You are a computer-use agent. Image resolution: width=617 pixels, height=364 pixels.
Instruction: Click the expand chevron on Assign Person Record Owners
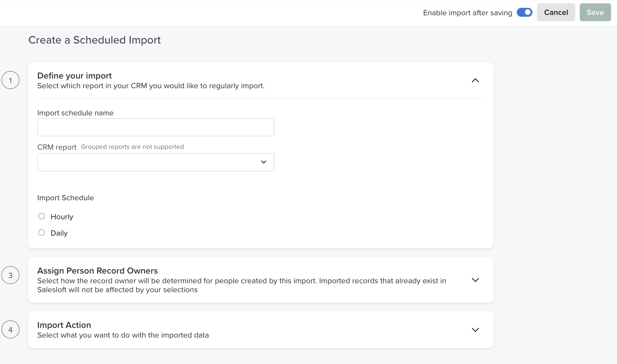pyautogui.click(x=475, y=280)
